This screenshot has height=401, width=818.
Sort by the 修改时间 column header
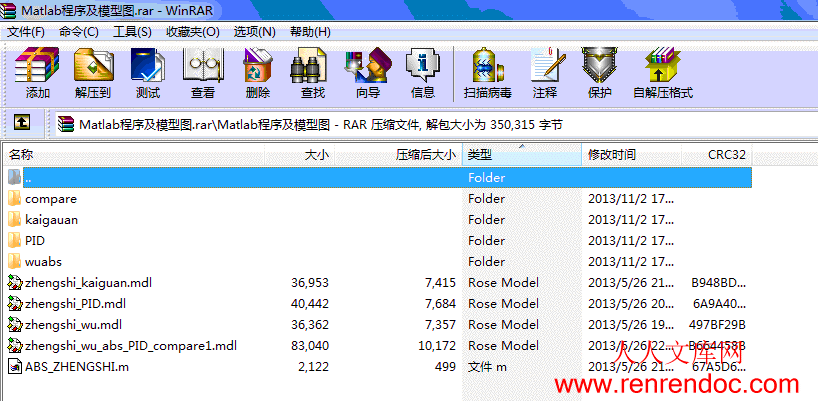[632, 154]
